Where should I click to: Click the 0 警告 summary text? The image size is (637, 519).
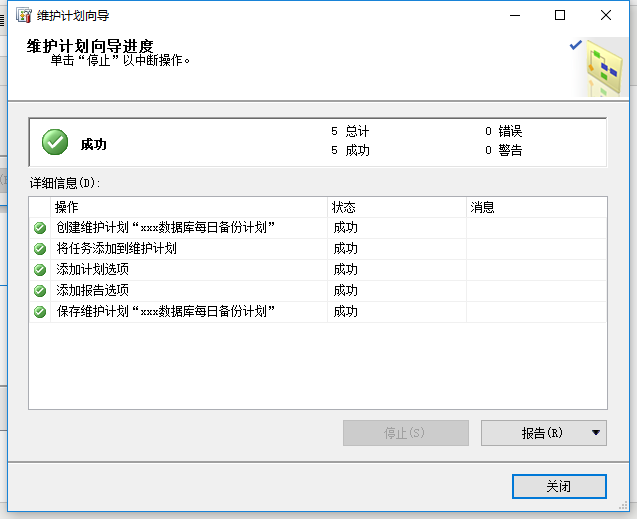pos(503,150)
